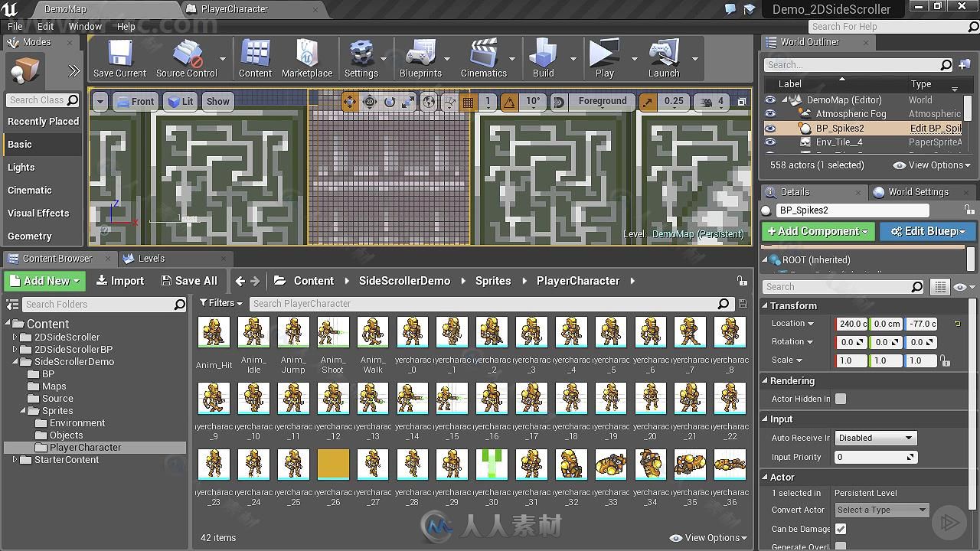Click the Build toolbar icon
980x551 pixels.
click(543, 60)
